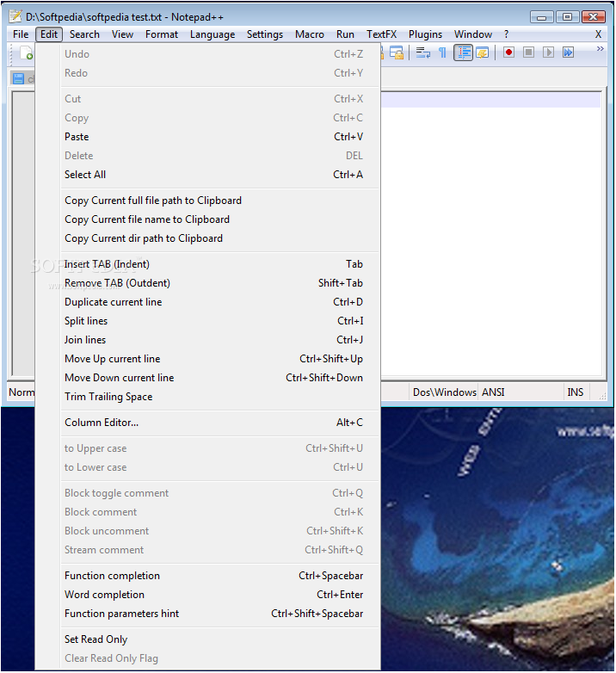Image resolution: width=616 pixels, height=673 pixels.
Task: Click to Lower case entry
Action: (x=208, y=467)
